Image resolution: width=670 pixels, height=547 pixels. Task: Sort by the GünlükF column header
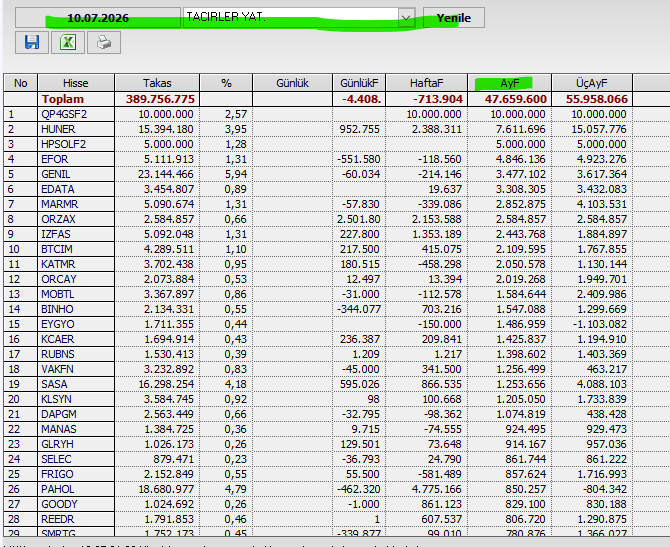point(359,83)
